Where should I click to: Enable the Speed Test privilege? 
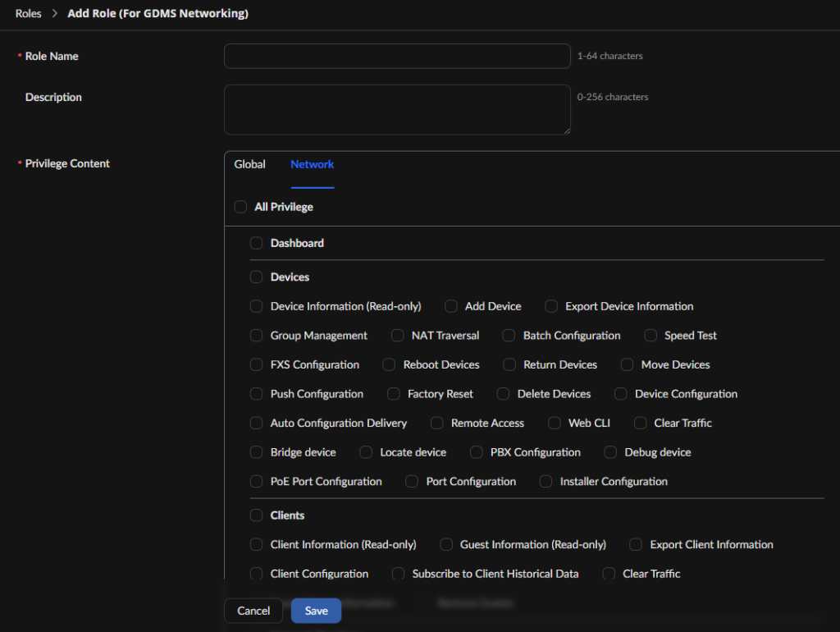click(651, 336)
